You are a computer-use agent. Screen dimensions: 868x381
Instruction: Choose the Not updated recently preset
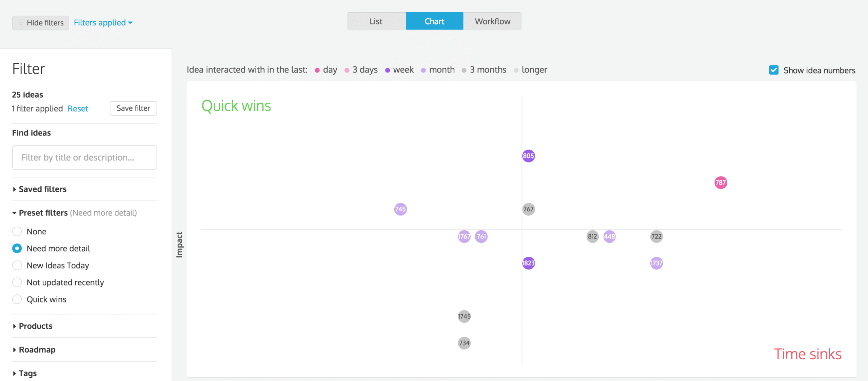click(17, 282)
